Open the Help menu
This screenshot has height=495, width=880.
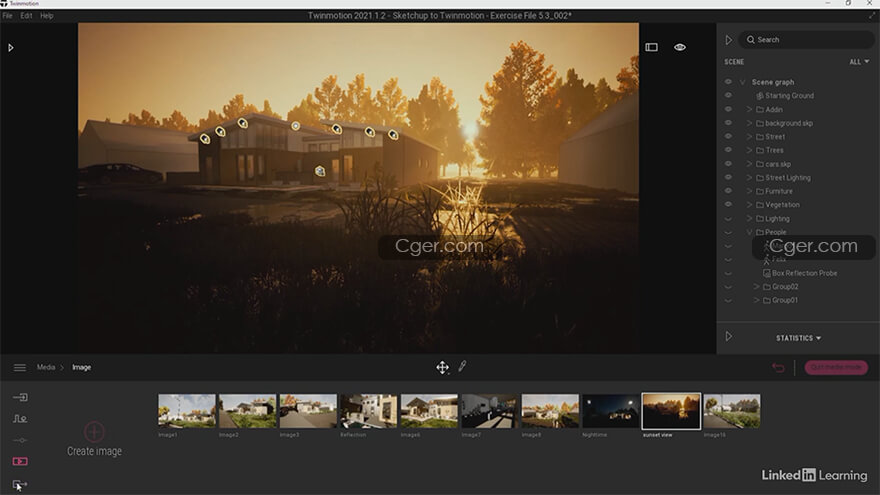[47, 16]
